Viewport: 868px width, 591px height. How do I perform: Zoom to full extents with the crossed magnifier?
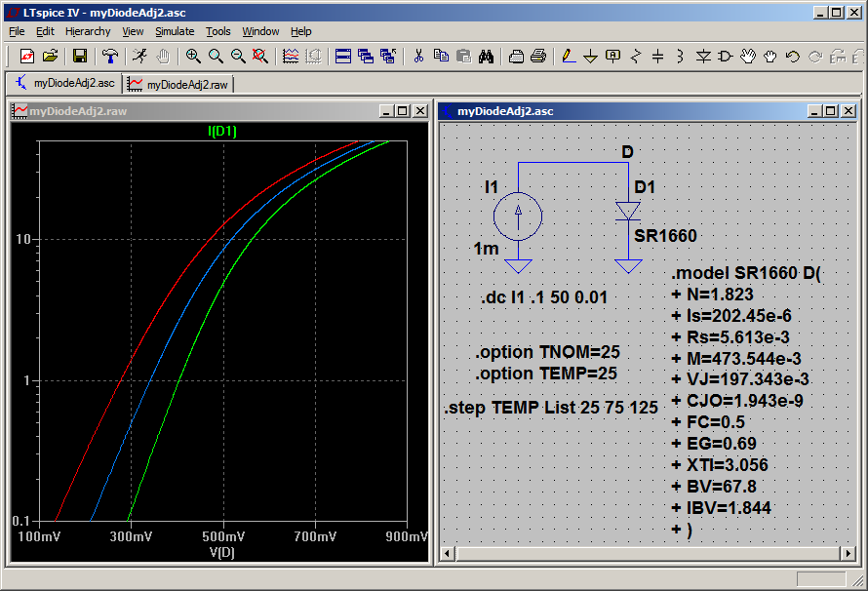260,56
